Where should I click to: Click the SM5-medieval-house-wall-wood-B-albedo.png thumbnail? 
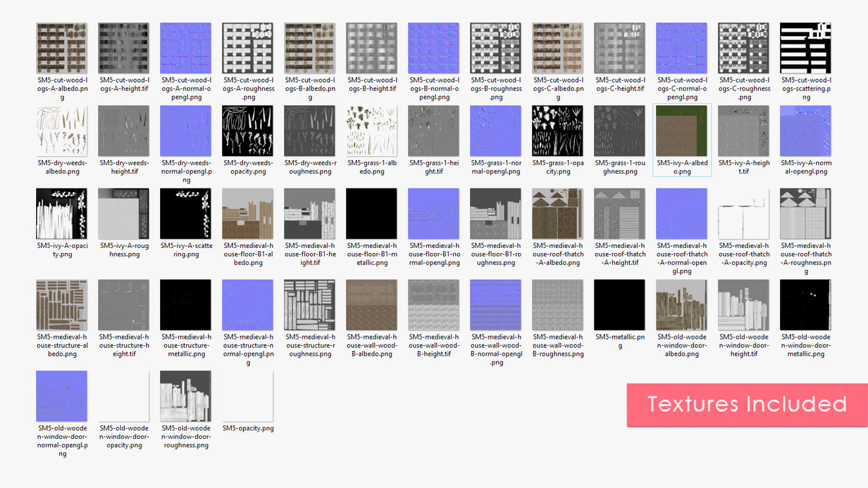coord(371,305)
